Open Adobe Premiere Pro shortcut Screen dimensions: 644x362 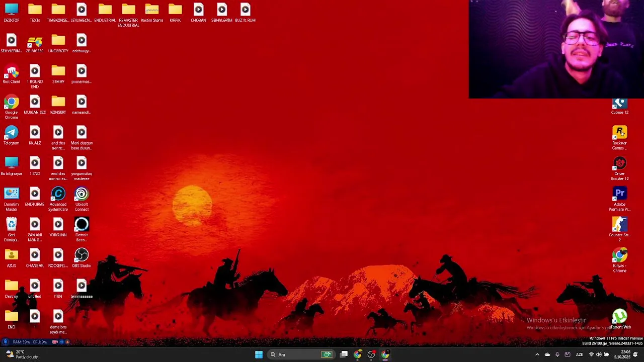pos(620,200)
